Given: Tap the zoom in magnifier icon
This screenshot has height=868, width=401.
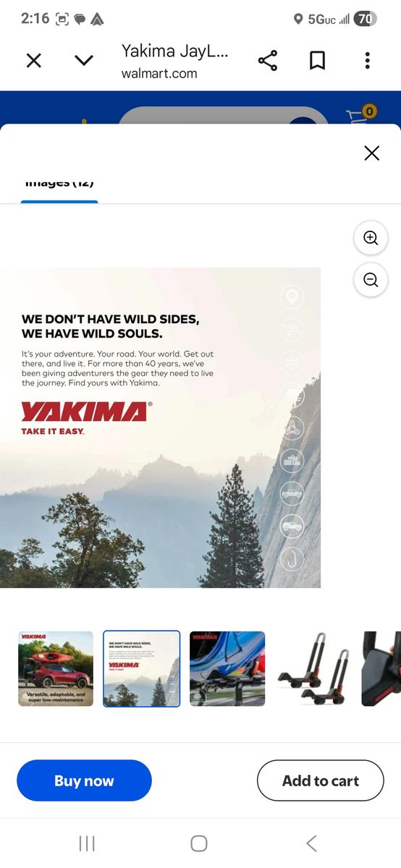Looking at the screenshot, I should coord(371,238).
